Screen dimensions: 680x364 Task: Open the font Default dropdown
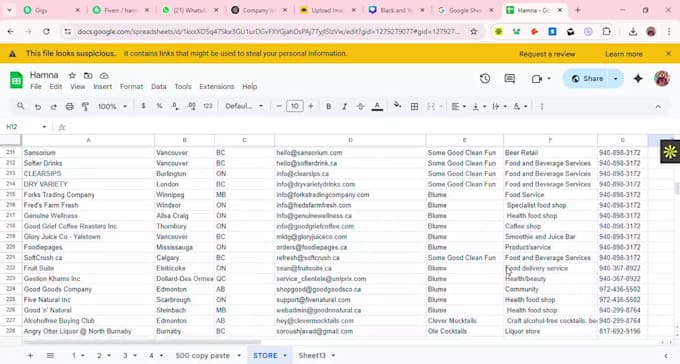click(x=244, y=106)
